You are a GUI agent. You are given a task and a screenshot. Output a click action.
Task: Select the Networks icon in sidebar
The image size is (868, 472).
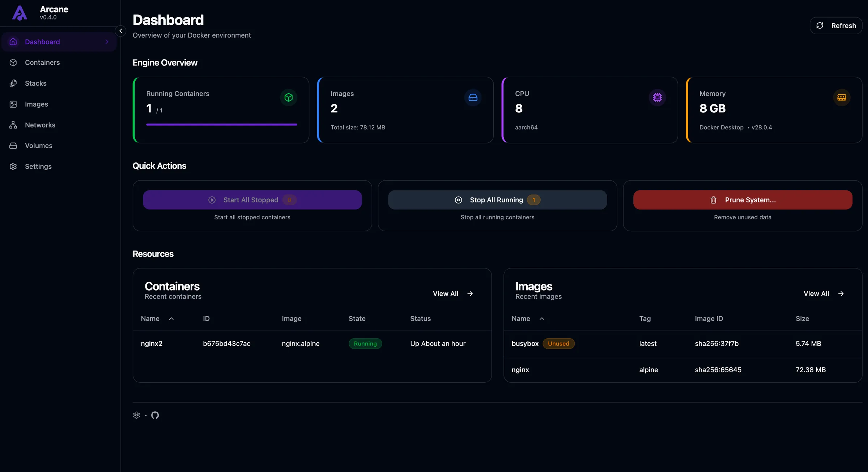pos(13,125)
